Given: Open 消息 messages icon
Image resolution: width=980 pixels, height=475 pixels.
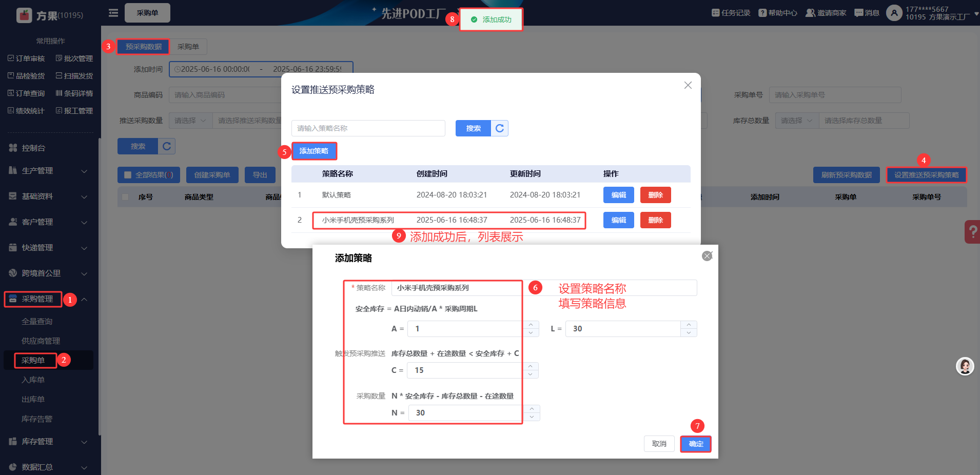Looking at the screenshot, I should coord(858,13).
